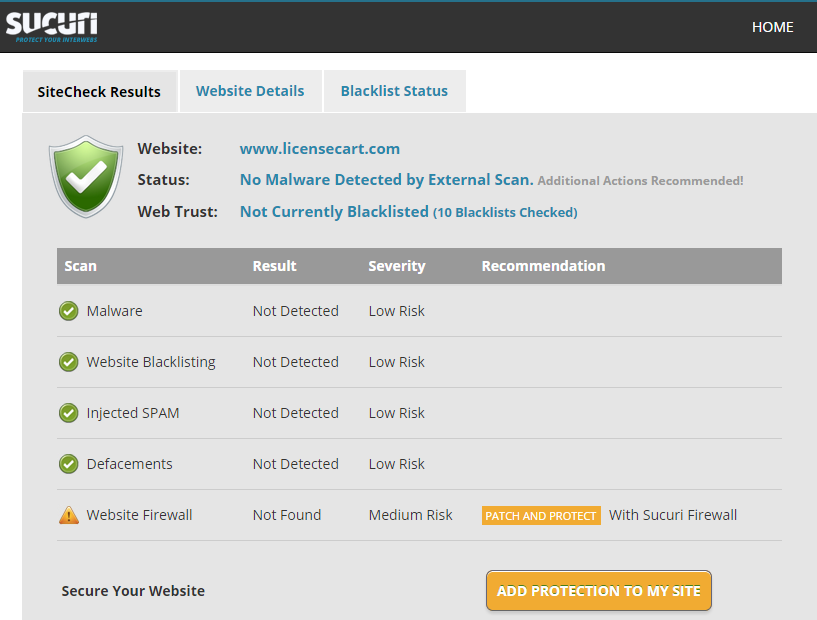Click the Recommendation column header
This screenshot has width=817, height=620.
click(543, 266)
